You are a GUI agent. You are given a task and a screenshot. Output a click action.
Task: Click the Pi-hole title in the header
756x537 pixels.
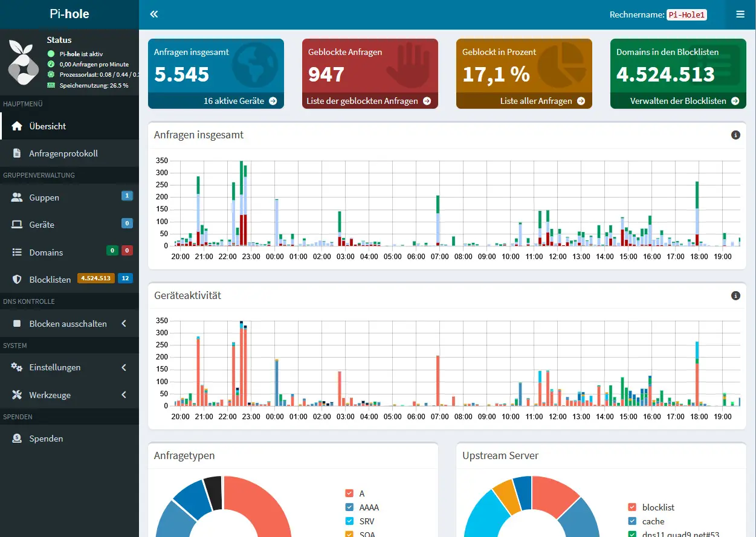[69, 14]
